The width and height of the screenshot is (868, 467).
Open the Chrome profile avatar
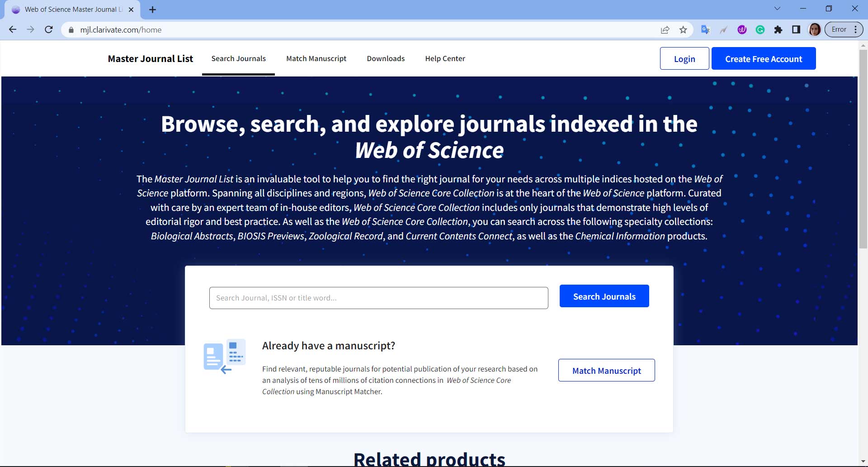click(815, 30)
